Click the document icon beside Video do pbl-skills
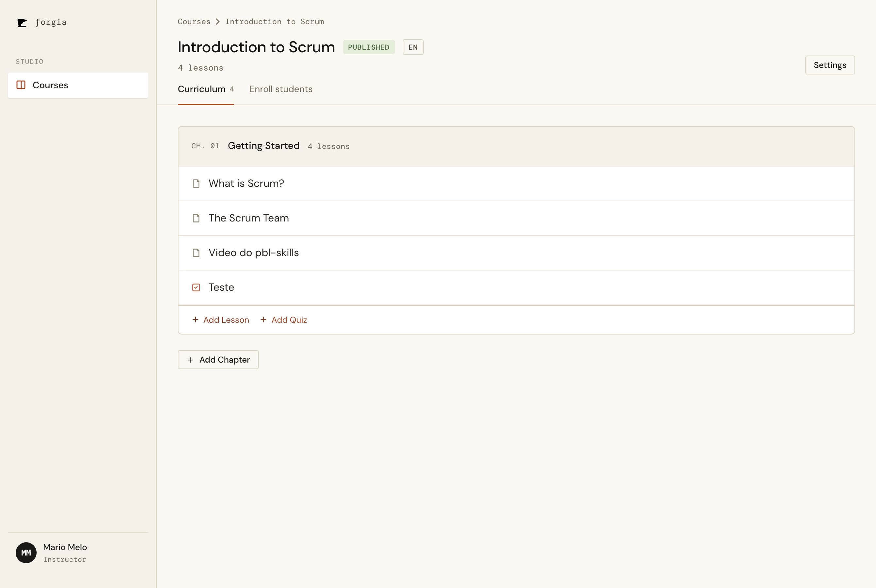Screen dimensions: 876x588 click(x=196, y=253)
